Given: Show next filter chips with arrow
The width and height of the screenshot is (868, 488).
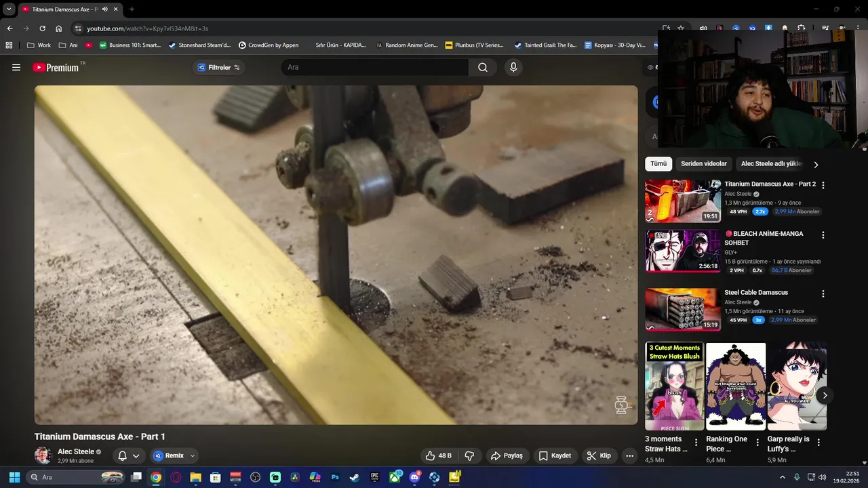Looking at the screenshot, I should click(816, 164).
